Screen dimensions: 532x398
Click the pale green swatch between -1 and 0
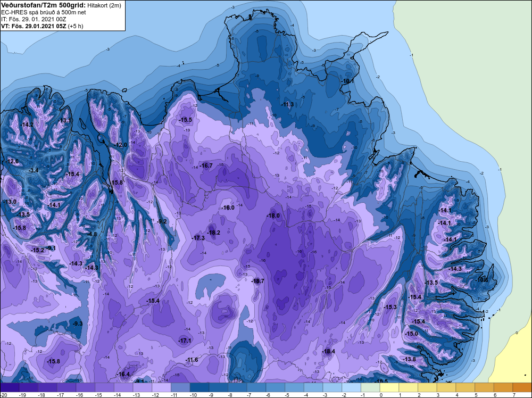[x=370, y=387]
